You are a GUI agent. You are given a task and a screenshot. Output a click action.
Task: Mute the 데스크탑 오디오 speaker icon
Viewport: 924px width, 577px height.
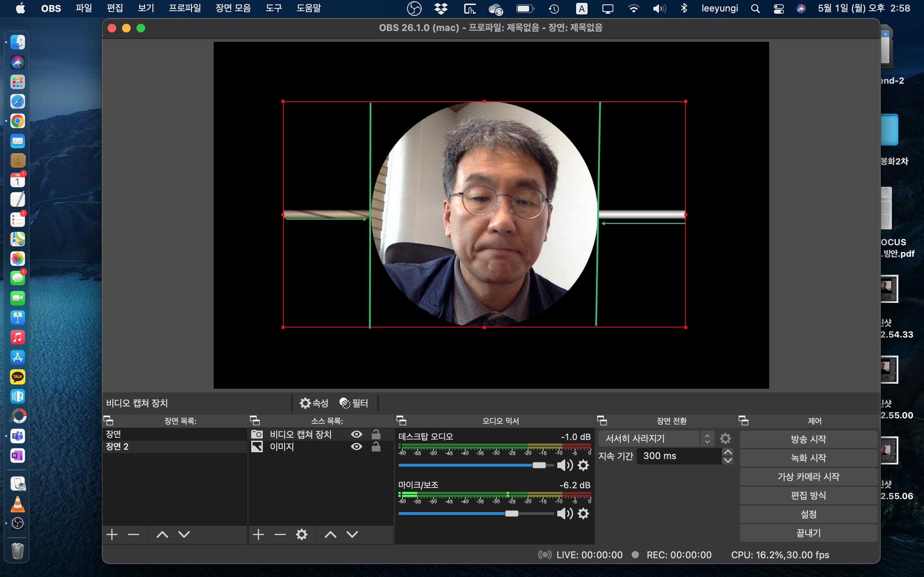[x=565, y=465]
